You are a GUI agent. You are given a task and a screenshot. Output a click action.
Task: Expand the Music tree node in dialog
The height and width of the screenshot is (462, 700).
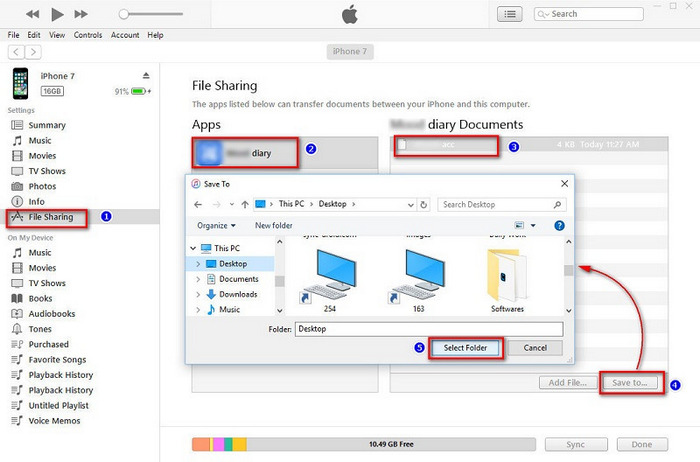coord(198,309)
